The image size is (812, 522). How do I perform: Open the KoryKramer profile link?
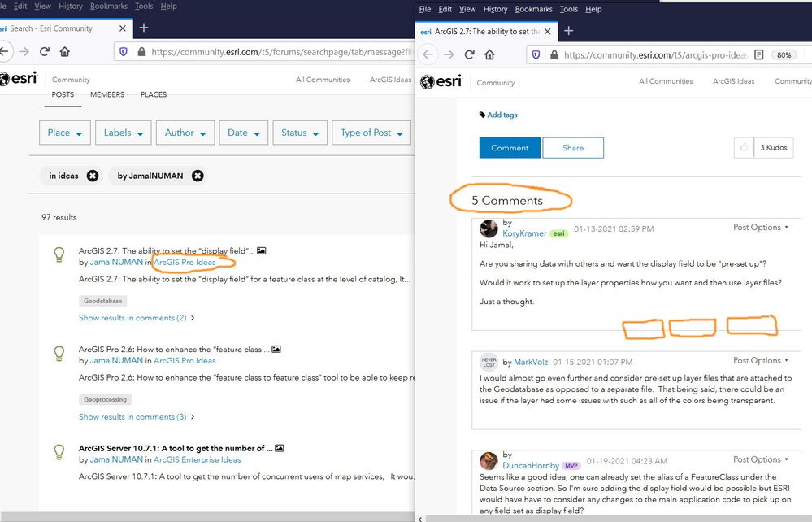[x=524, y=233]
